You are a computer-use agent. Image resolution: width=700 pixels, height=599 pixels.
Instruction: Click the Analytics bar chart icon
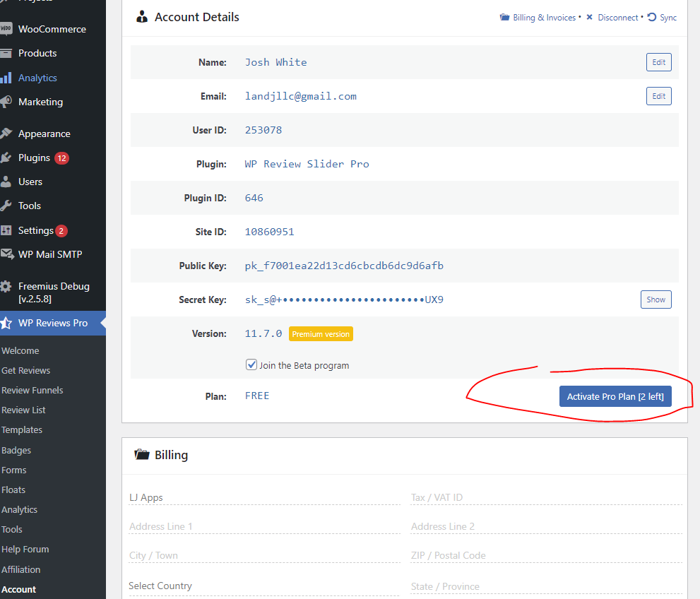6,78
